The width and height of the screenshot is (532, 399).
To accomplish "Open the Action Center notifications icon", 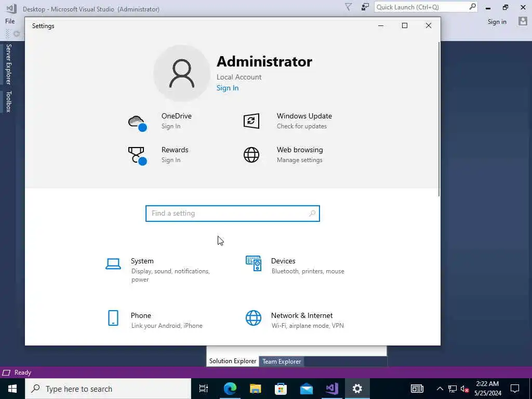I will pyautogui.click(x=515, y=389).
